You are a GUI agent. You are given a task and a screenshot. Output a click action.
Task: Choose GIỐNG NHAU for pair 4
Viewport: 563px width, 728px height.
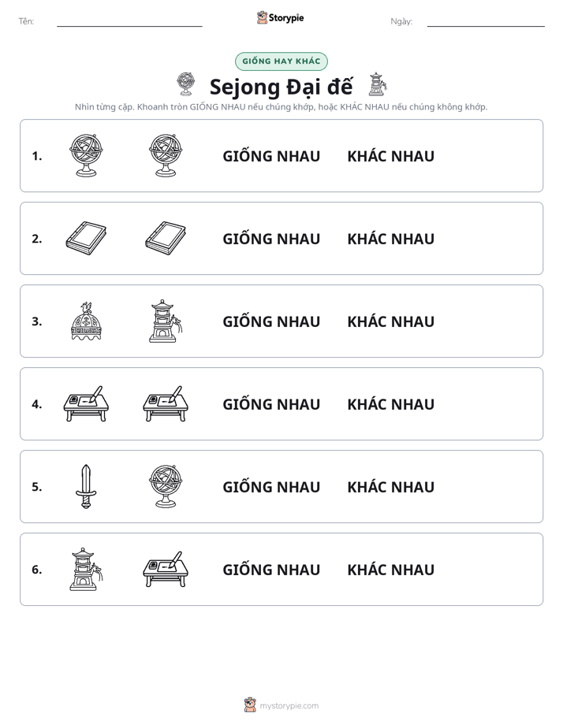pyautogui.click(x=271, y=404)
